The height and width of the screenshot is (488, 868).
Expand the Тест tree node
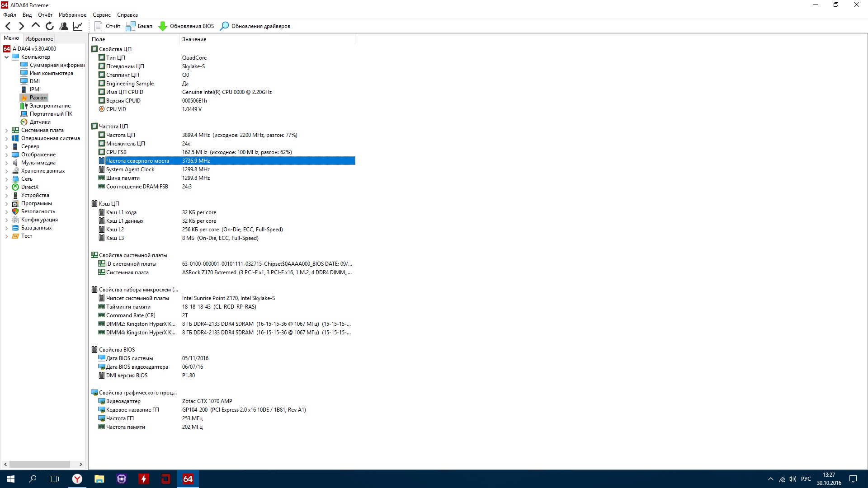tap(6, 236)
